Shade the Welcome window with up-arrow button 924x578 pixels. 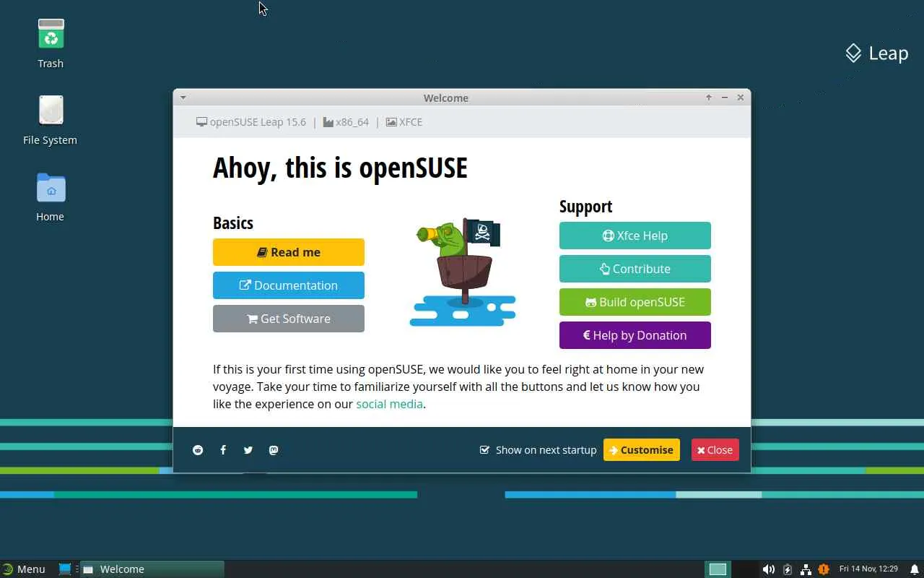point(709,98)
